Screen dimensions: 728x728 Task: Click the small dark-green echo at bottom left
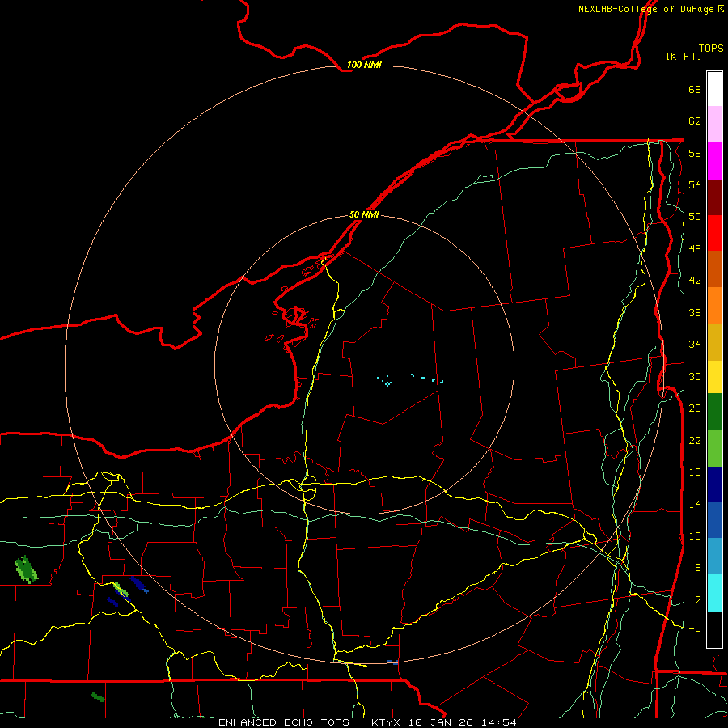pos(98,697)
